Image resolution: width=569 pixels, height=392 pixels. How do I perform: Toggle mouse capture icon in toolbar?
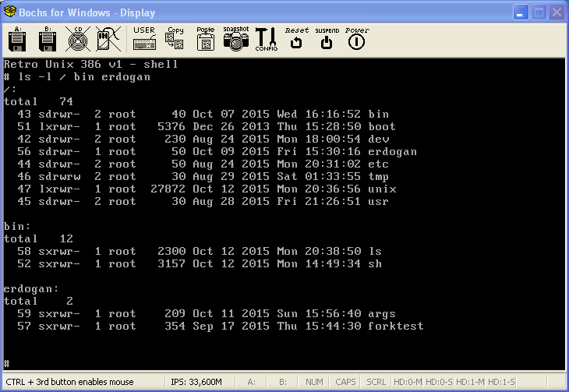107,39
